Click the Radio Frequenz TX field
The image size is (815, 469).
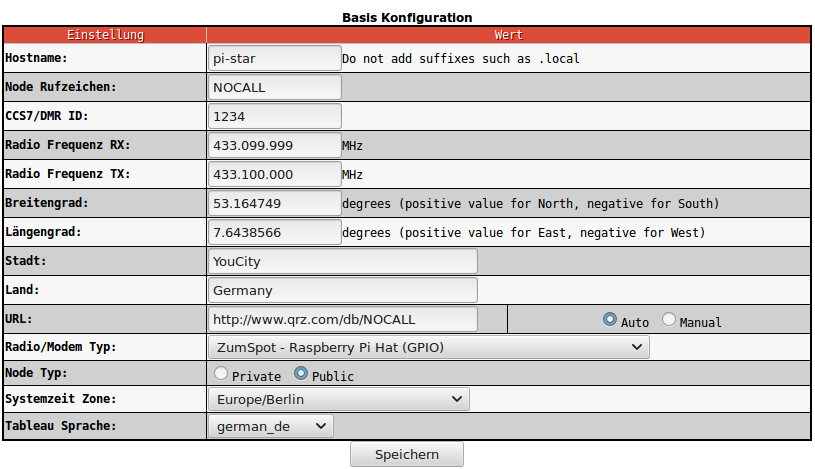[274, 174]
